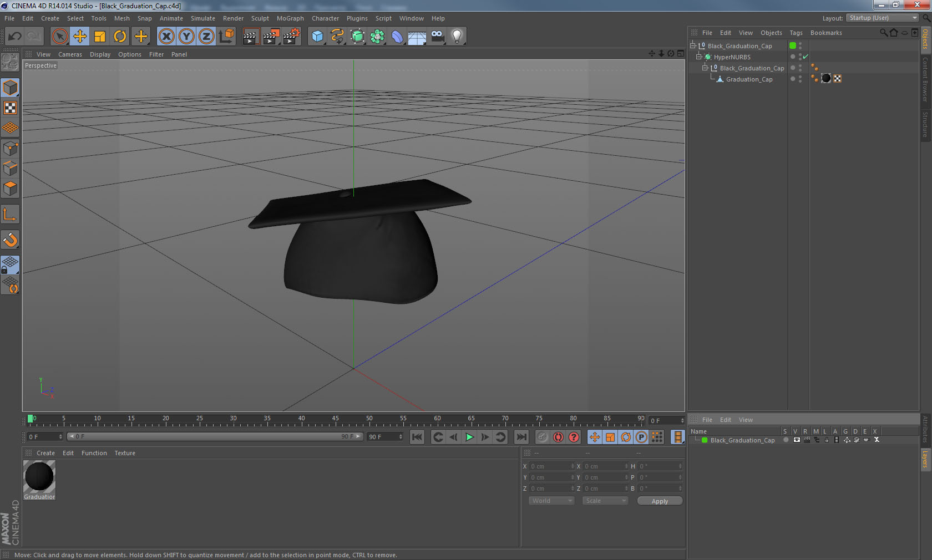
Task: Open the Array modeling objects icon
Action: click(x=377, y=37)
